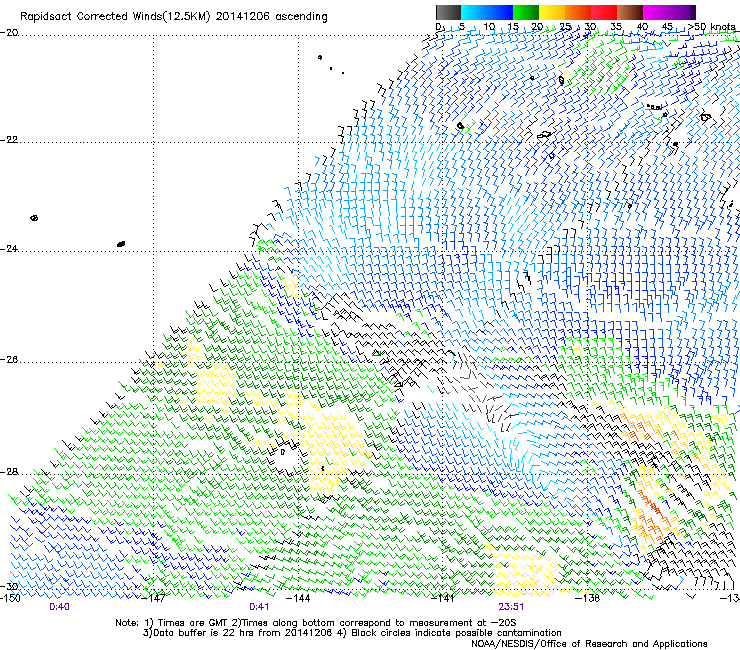740x650 pixels.
Task: Click the Rapidsact Corrected Winds title text
Action: [x=174, y=17]
